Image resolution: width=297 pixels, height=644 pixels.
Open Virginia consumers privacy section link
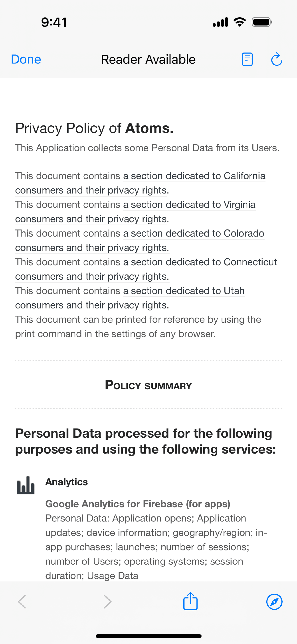[x=135, y=212]
